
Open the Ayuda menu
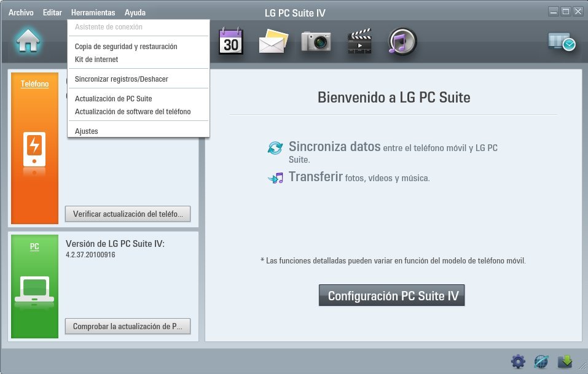135,12
